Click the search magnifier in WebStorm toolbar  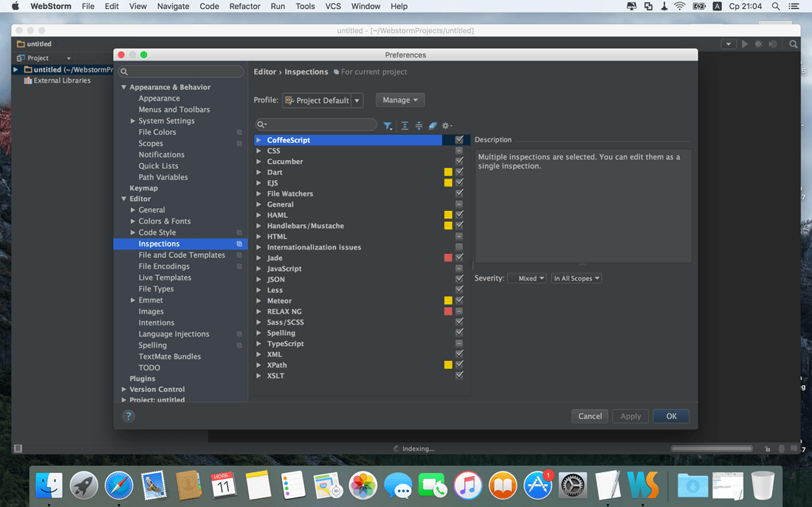click(x=793, y=44)
